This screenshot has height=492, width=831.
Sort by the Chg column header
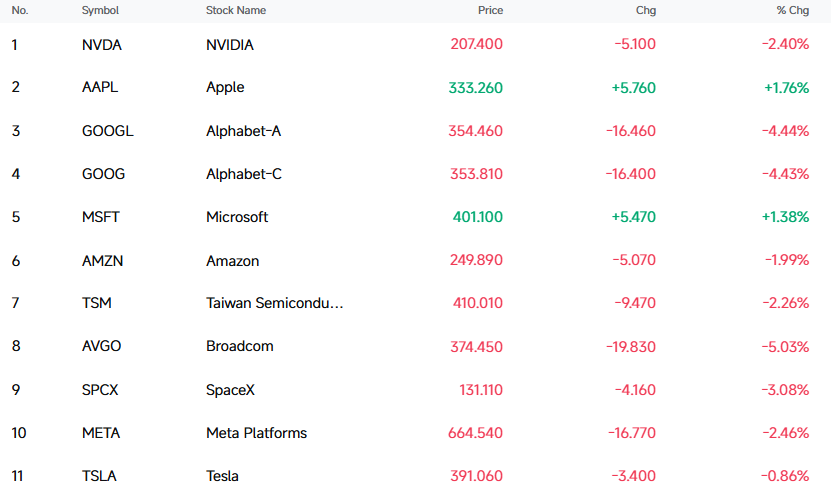pyautogui.click(x=646, y=11)
